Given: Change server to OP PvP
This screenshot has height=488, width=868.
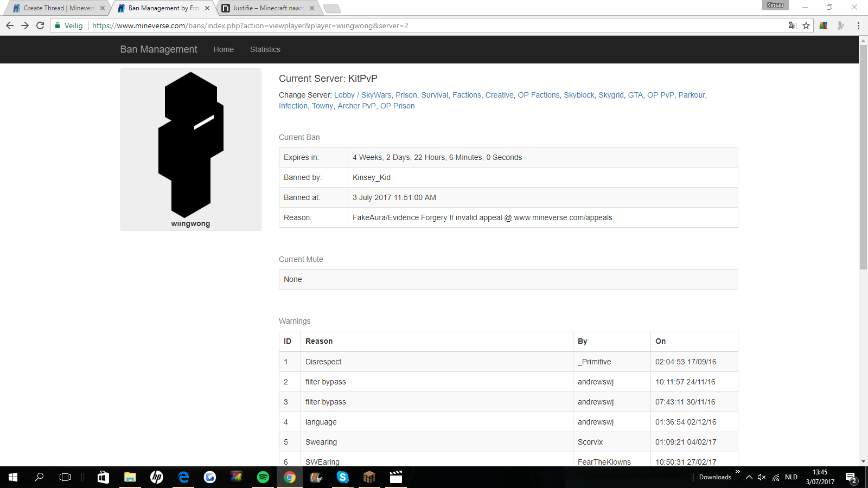Looking at the screenshot, I should 660,95.
